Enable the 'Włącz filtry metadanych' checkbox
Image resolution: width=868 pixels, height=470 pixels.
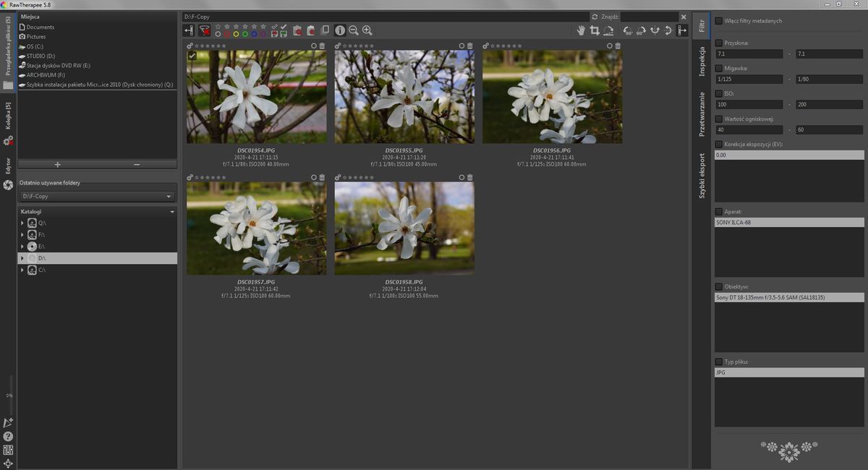pyautogui.click(x=718, y=21)
